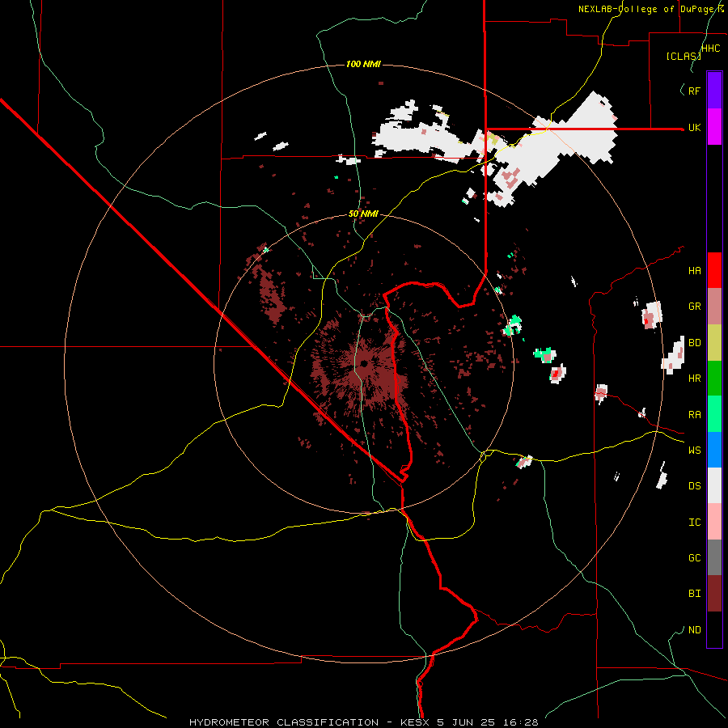Click the DS white legend swatch
The image size is (728, 728).
click(x=714, y=485)
